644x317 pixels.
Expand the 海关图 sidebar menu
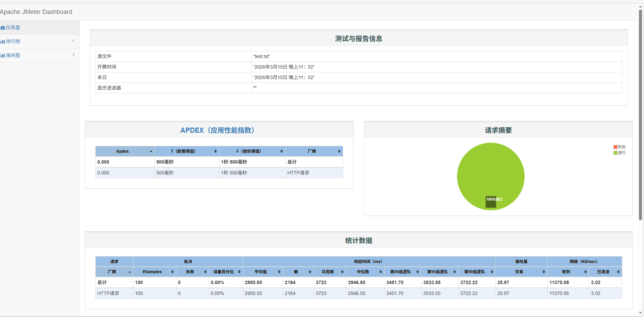[40, 55]
